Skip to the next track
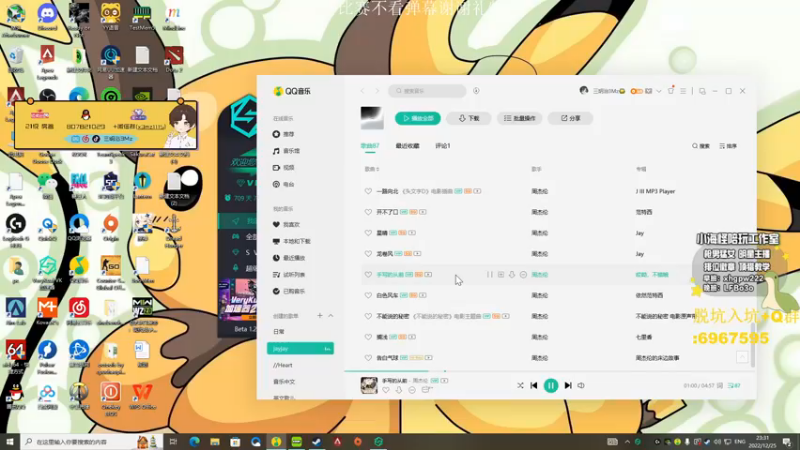800x450 pixels. click(x=568, y=386)
